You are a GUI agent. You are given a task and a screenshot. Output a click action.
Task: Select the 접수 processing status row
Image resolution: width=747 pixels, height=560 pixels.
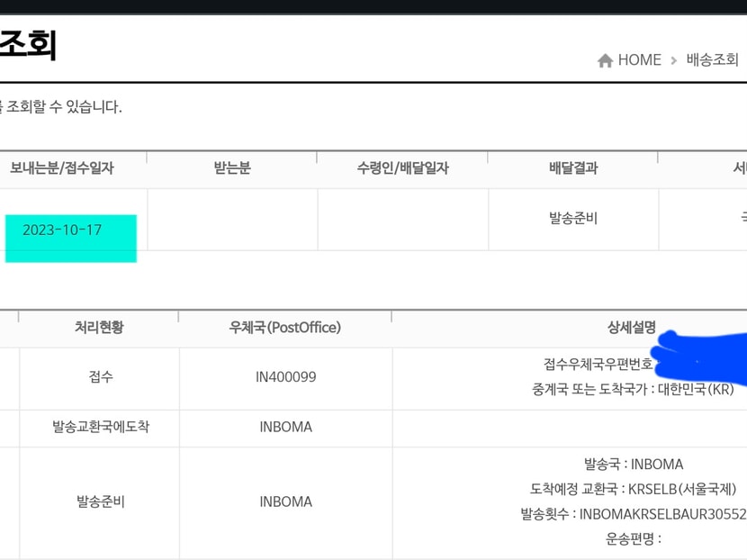click(x=100, y=377)
